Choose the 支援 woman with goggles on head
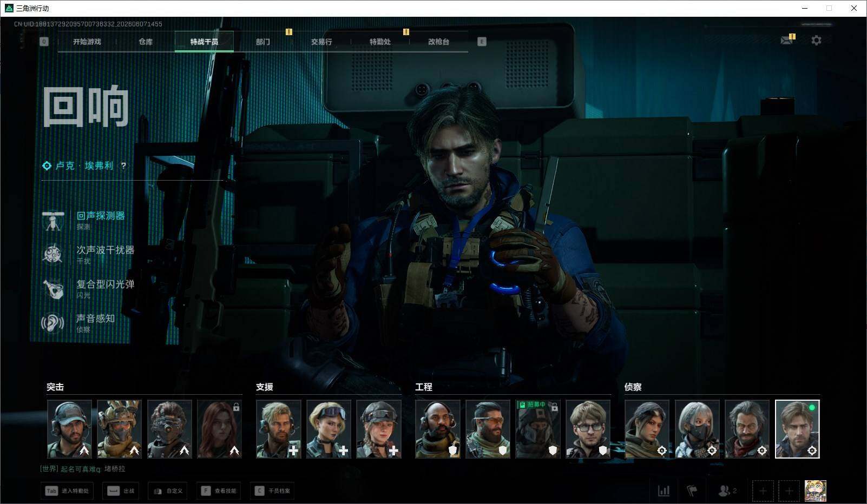 tap(329, 429)
